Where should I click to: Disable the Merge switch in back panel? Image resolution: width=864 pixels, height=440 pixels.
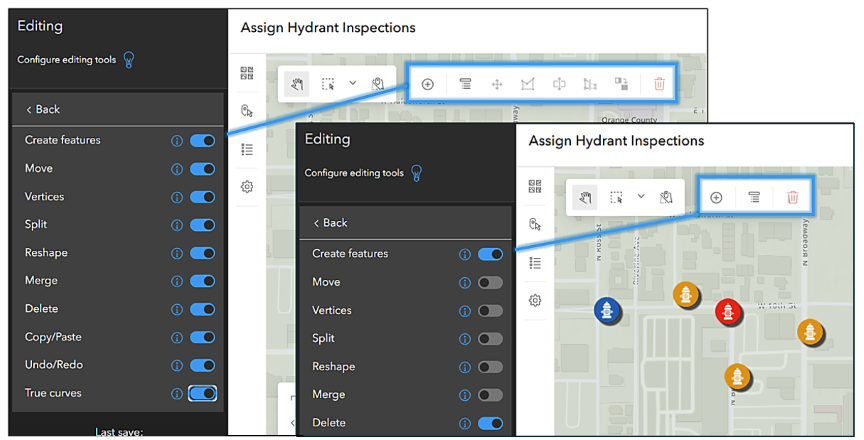(x=202, y=281)
